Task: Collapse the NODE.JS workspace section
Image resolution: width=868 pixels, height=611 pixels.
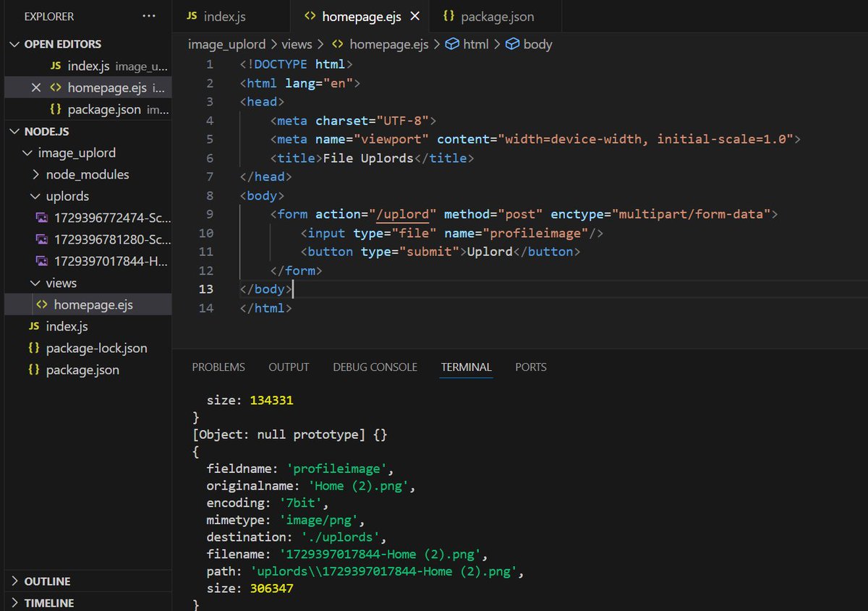Action: (14, 131)
